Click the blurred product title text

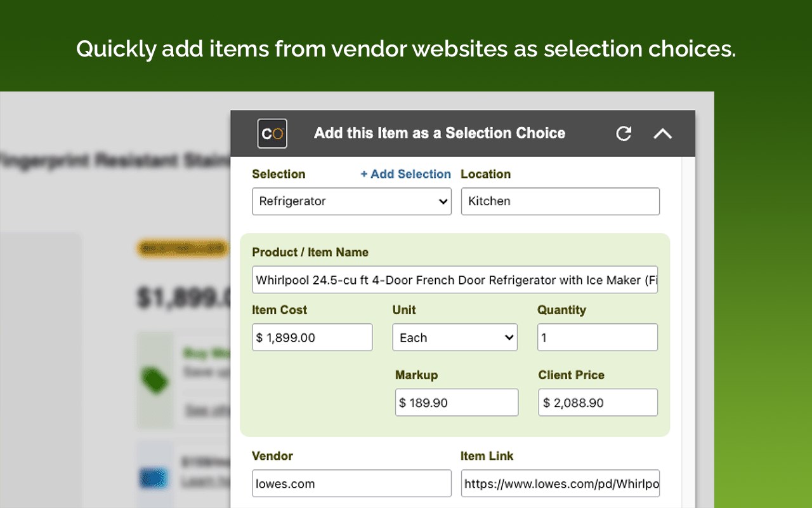(x=114, y=161)
